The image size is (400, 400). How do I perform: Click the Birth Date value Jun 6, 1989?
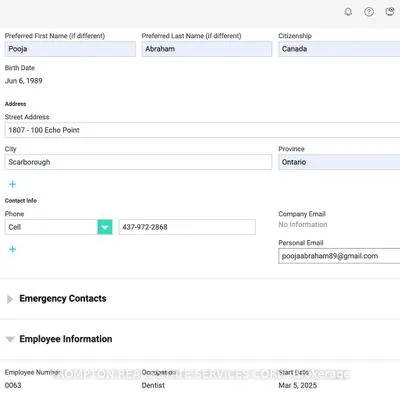point(24,81)
